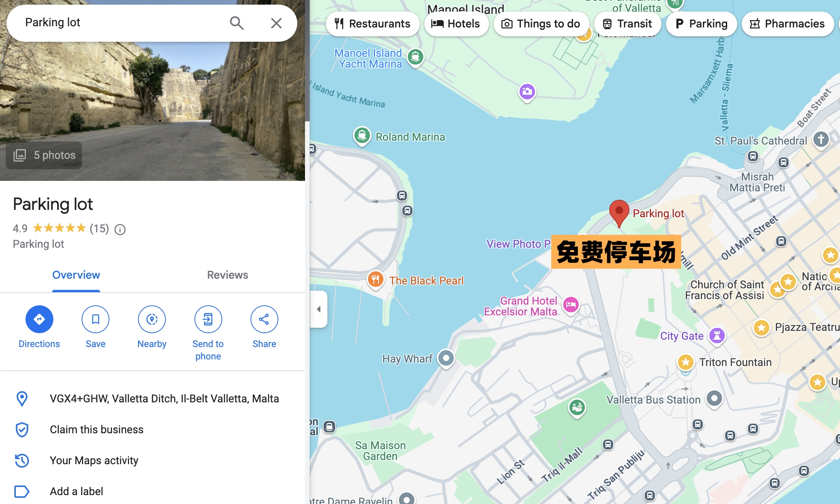Viewport: 840px width, 504px height.
Task: Collapse the side panel arrow
Action: (x=319, y=309)
